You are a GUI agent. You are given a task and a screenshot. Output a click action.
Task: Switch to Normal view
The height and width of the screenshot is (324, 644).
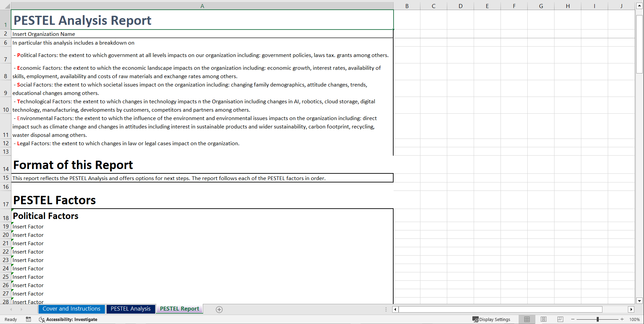tap(527, 319)
